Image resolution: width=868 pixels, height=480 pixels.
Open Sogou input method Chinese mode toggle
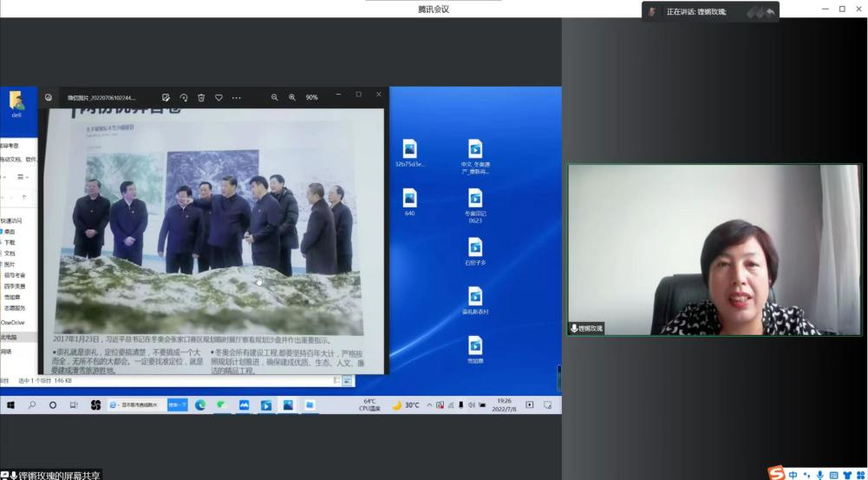(793, 474)
